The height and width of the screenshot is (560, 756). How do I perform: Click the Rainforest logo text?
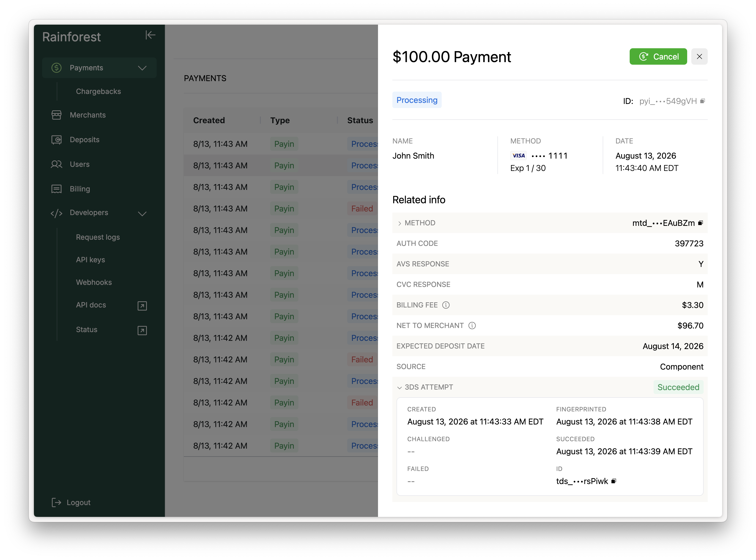tap(71, 37)
